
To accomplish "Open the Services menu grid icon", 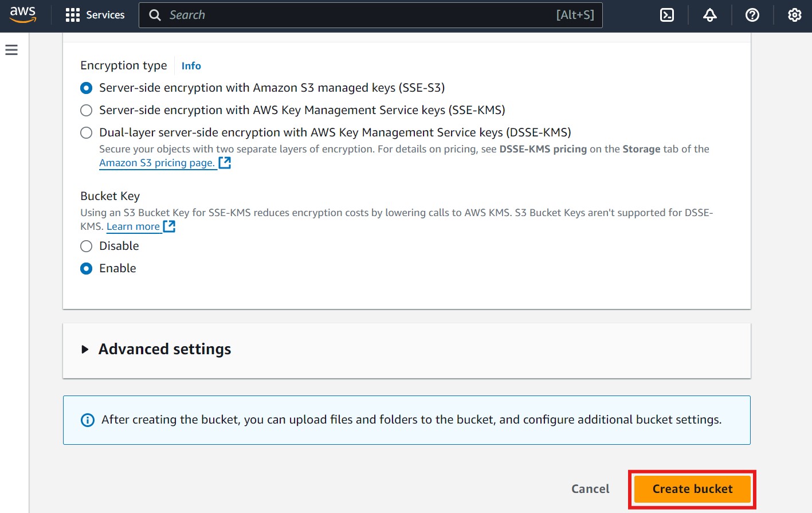I will [x=73, y=14].
